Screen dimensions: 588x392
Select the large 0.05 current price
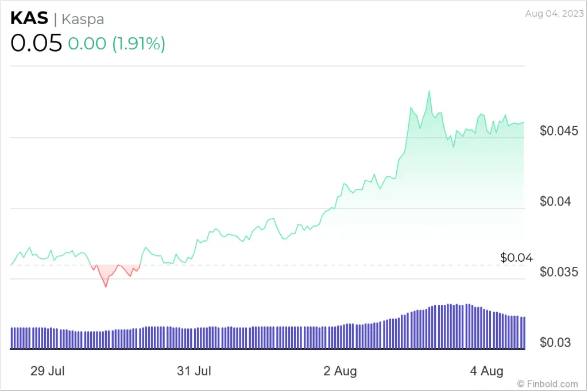36,44
